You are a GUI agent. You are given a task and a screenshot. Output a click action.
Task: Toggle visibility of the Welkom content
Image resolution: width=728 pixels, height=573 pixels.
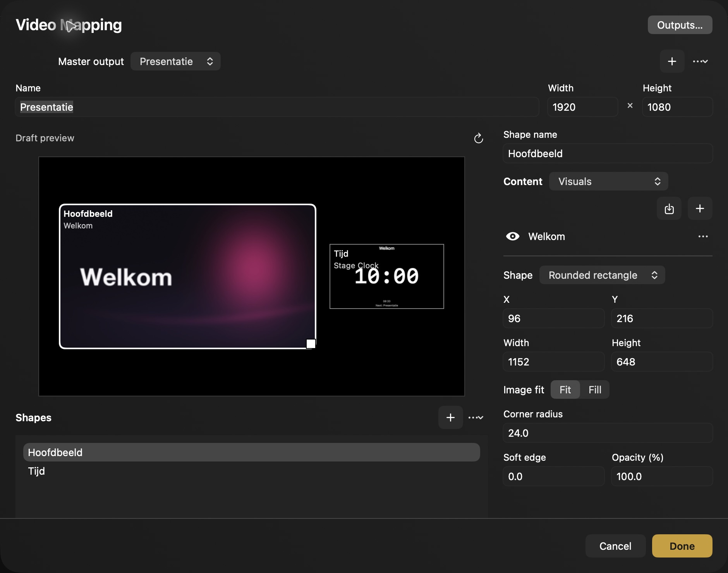click(513, 237)
